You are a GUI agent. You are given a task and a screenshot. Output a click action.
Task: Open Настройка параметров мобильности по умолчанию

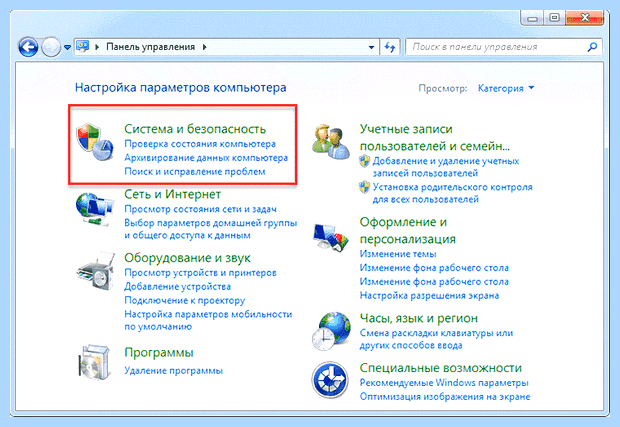208,320
